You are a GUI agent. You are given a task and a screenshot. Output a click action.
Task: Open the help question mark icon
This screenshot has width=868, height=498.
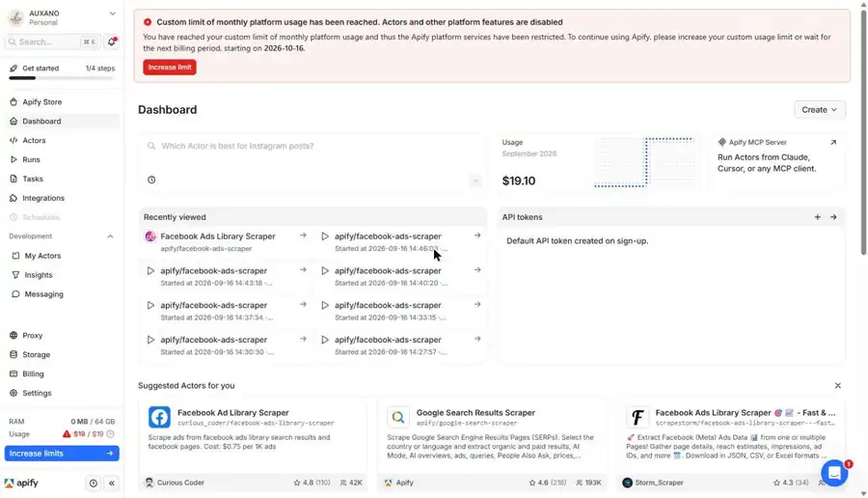tap(93, 484)
